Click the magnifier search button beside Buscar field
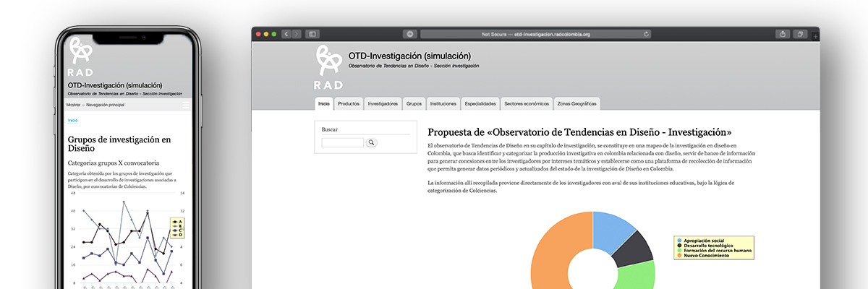The image size is (868, 289). click(372, 143)
